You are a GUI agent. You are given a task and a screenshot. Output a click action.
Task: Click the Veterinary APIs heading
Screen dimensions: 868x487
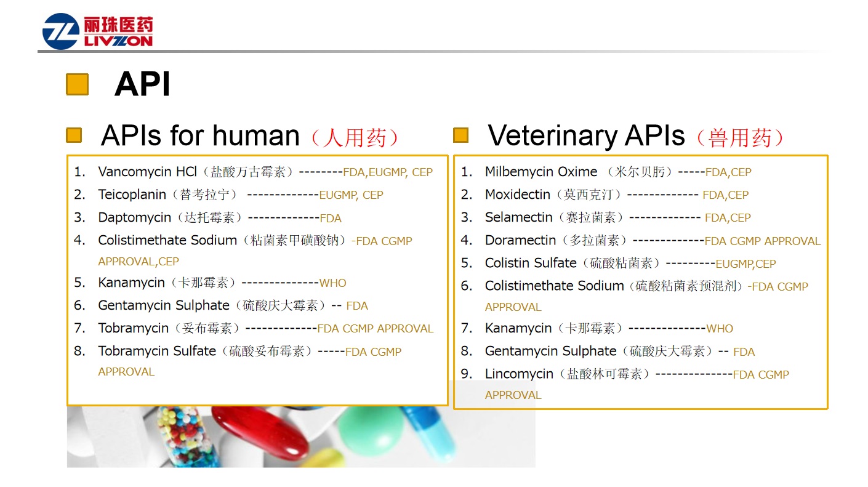pyautogui.click(x=586, y=136)
